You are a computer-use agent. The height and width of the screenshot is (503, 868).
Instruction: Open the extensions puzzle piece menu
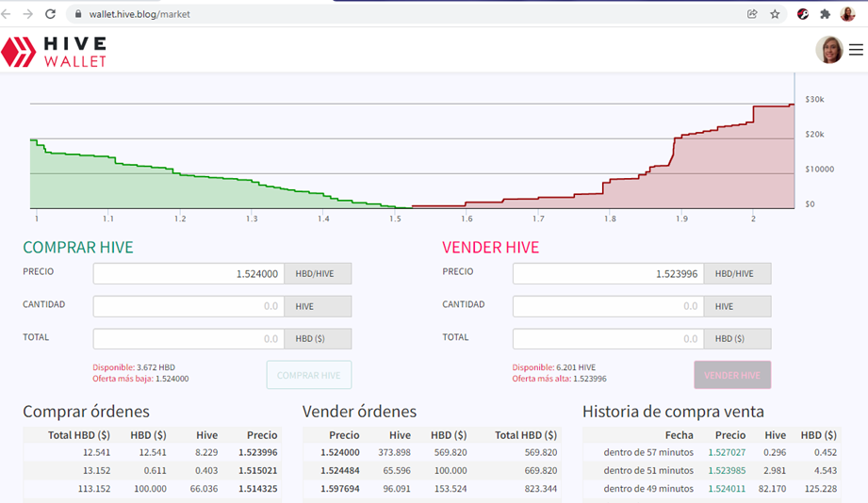click(826, 14)
